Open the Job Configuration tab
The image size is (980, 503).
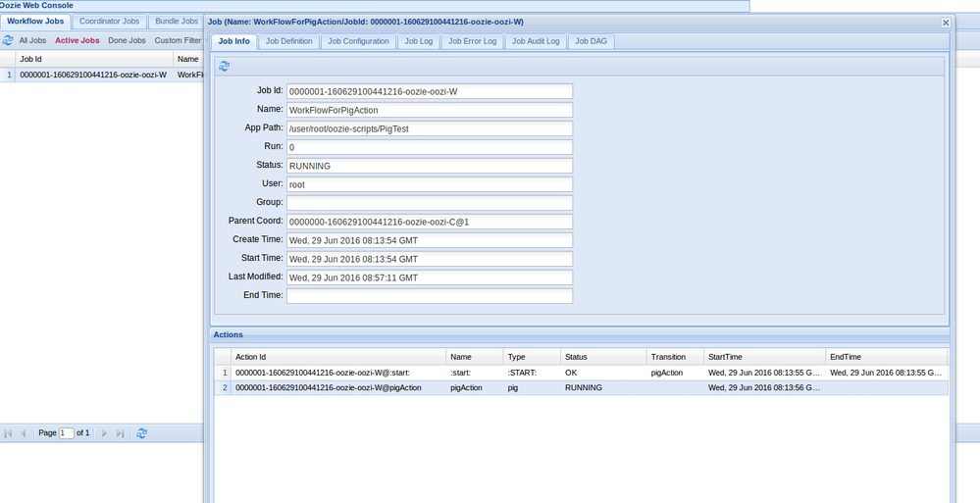(x=359, y=41)
